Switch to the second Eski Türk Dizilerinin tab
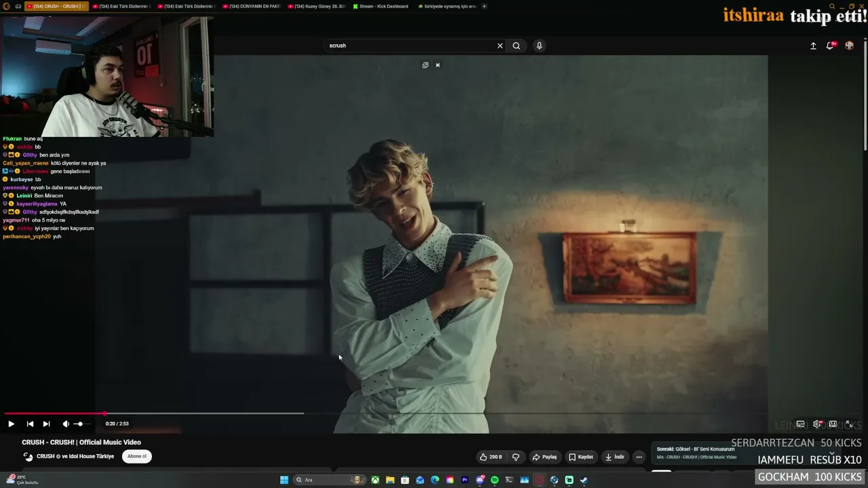Viewport: 868px width, 488px height. 186,6
